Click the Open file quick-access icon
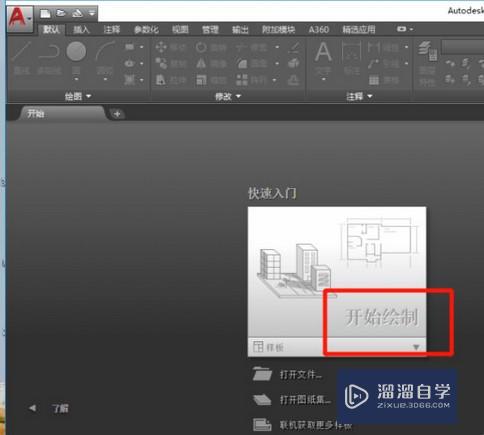484x435 pixels. (x=61, y=13)
